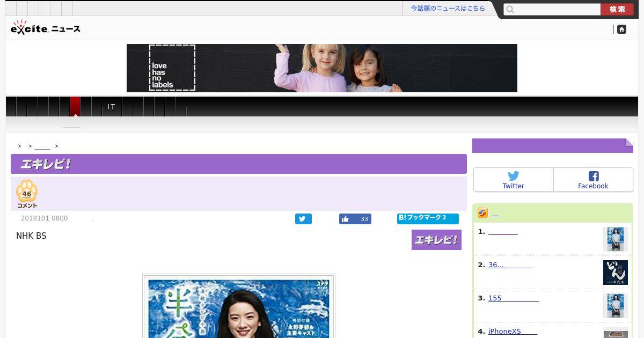Select the IT navigation tab
Screen dimensions: 644x338
point(111,107)
